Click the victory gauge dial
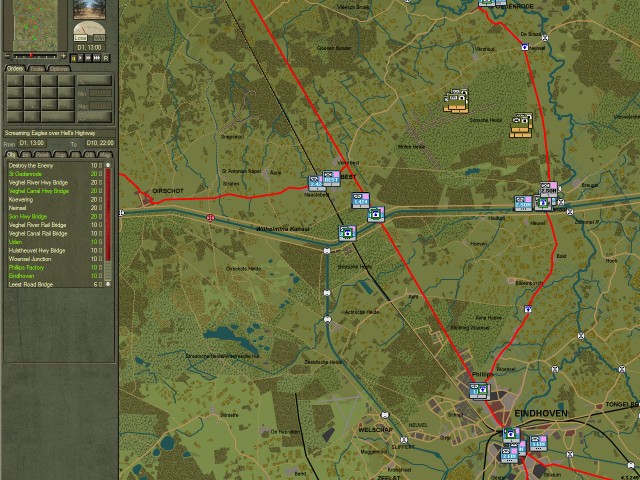This screenshot has height=480, width=640. (89, 29)
